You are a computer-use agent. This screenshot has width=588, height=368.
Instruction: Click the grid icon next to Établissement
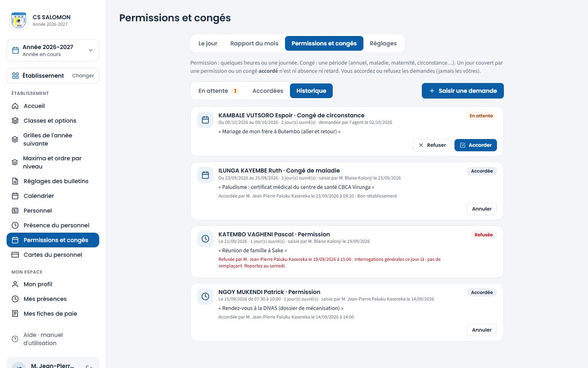16,76
